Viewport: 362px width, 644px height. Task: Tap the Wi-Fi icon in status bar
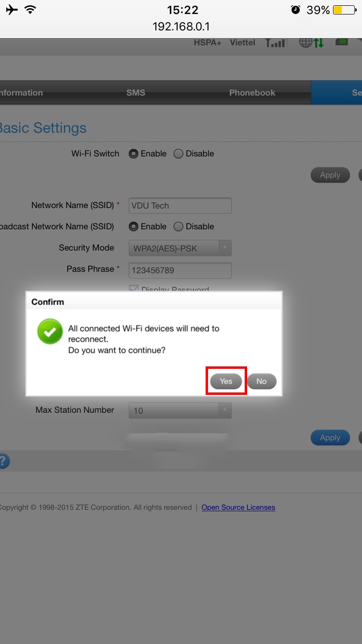tap(31, 10)
